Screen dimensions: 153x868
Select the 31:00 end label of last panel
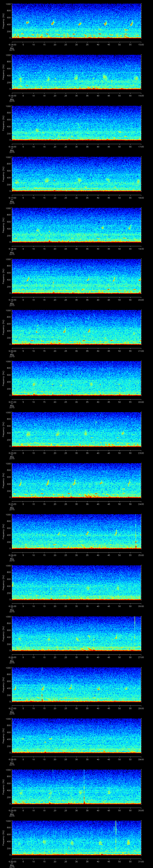point(141,861)
